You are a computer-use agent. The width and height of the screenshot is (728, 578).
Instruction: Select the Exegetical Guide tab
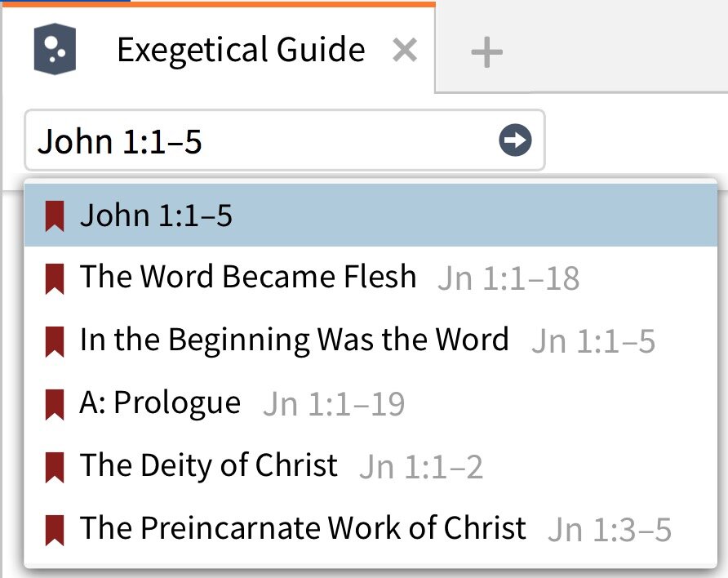pos(241,51)
